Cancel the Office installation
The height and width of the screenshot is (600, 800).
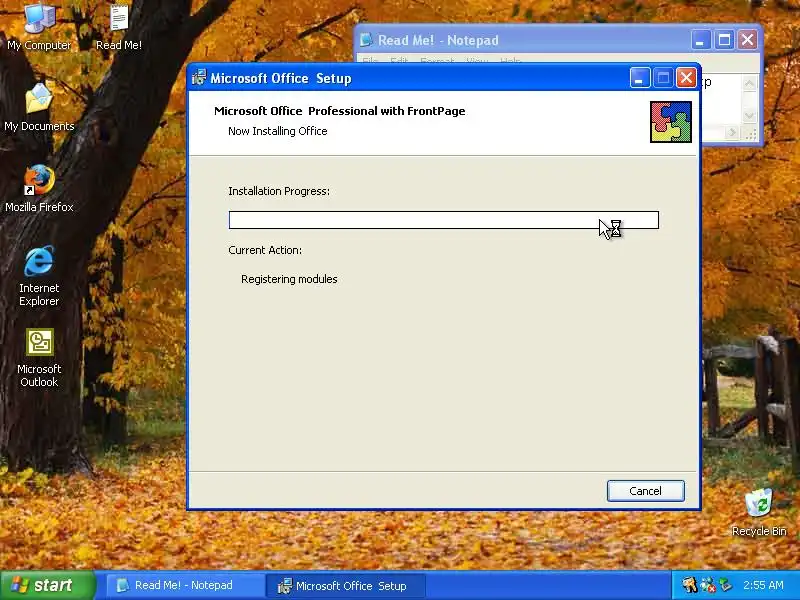[x=645, y=491]
